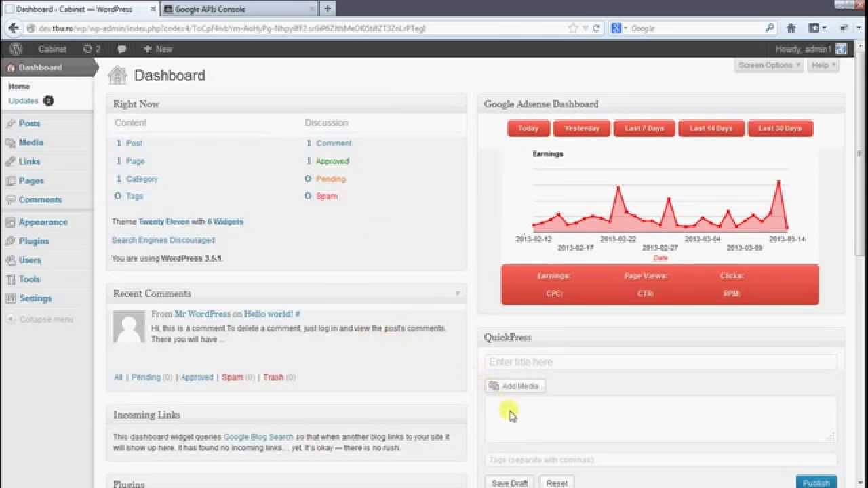This screenshot has height=488, width=868.
Task: Bookmark page with the star icon
Action: tap(573, 28)
